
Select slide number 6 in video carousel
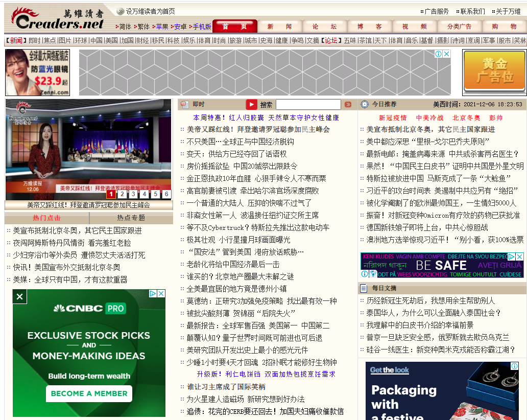166,194
